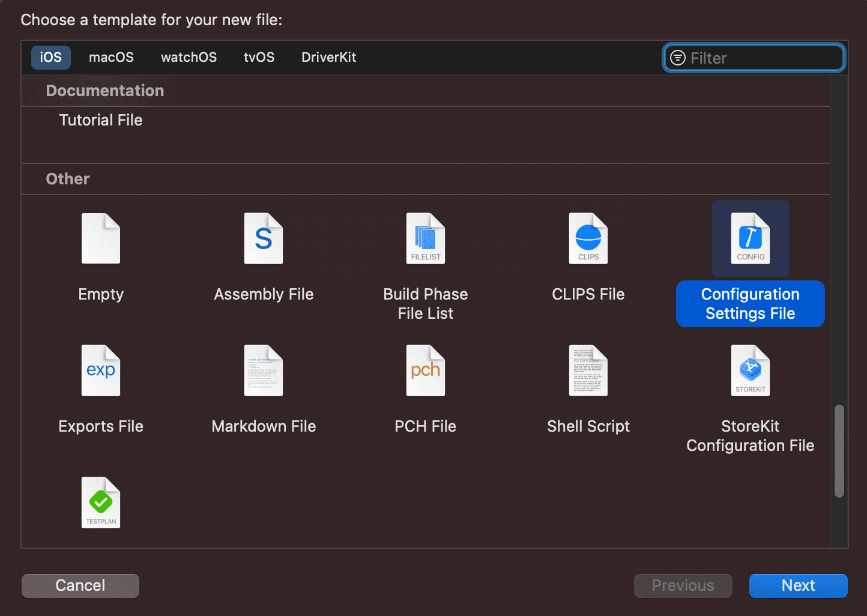Screen dimensions: 867x616
Task: Click the template list vertical scrollbar
Action: (x=839, y=451)
